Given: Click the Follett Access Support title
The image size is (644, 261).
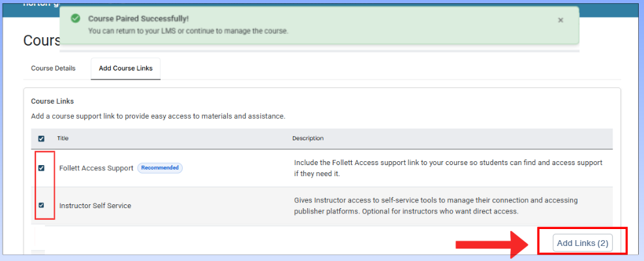Looking at the screenshot, I should click(x=96, y=168).
